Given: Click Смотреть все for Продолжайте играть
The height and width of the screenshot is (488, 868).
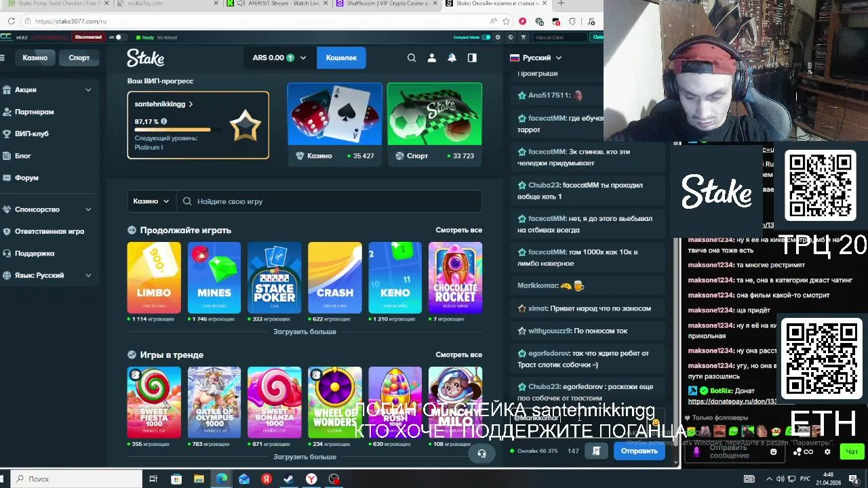Looking at the screenshot, I should (458, 230).
